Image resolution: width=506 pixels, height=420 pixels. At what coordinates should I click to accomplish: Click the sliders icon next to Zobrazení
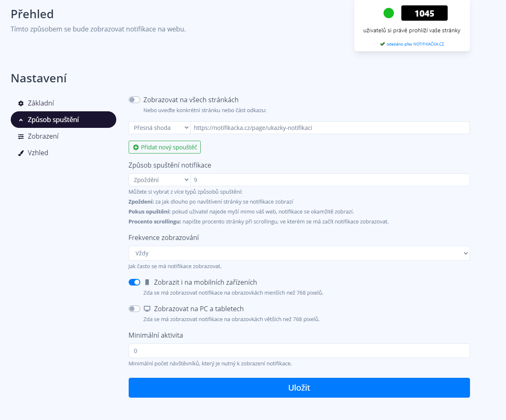[21, 137]
